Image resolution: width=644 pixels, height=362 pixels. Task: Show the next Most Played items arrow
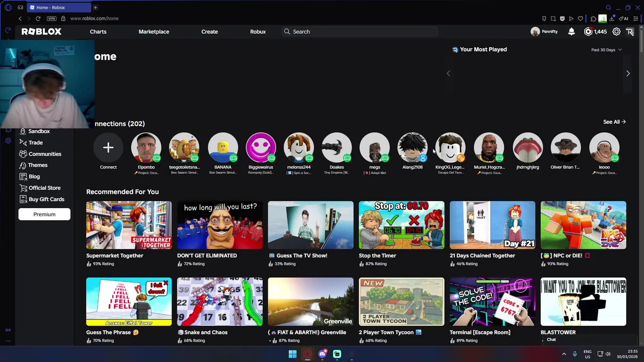point(628,73)
